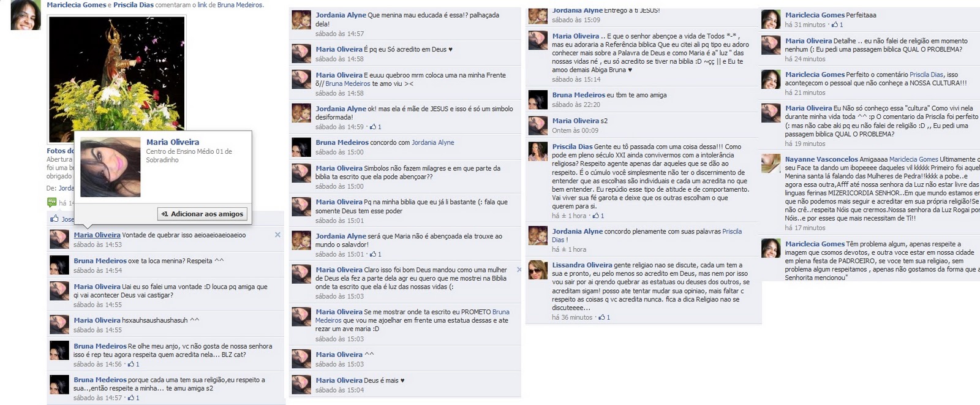Viewport: 980px width, 405px height.
Task: Close the Maria Oliveira 14:53 comment
Action: pos(277,235)
